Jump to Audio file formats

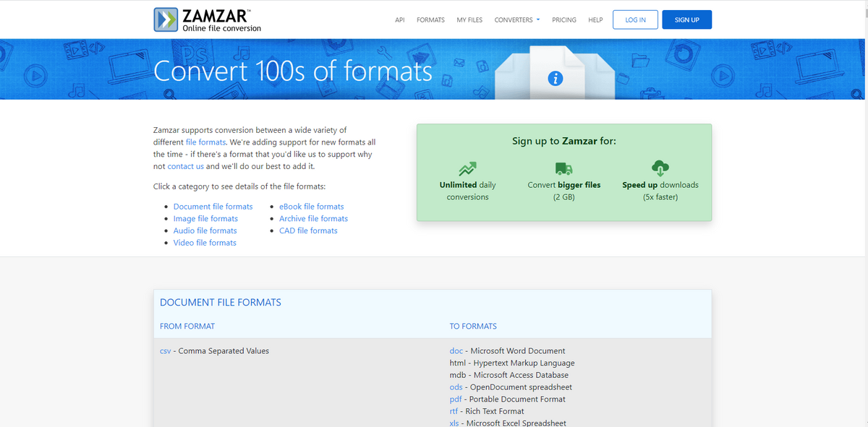click(x=205, y=231)
